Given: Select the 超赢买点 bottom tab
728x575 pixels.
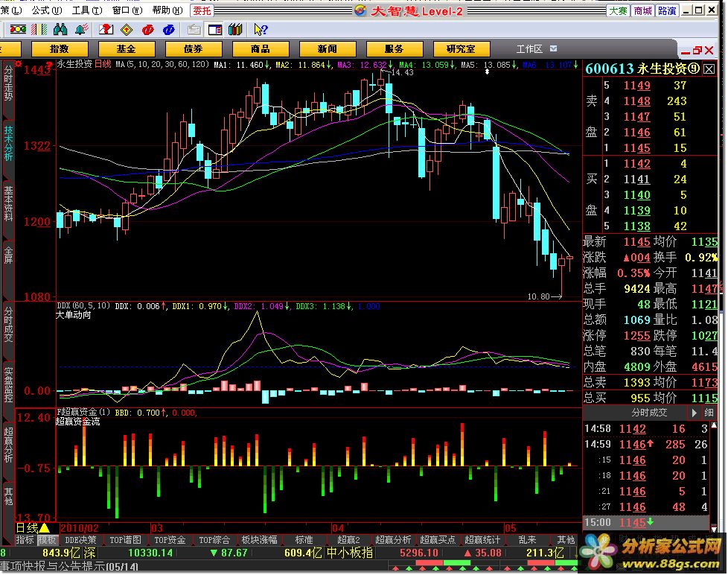Looking at the screenshot, I should pos(438,540).
